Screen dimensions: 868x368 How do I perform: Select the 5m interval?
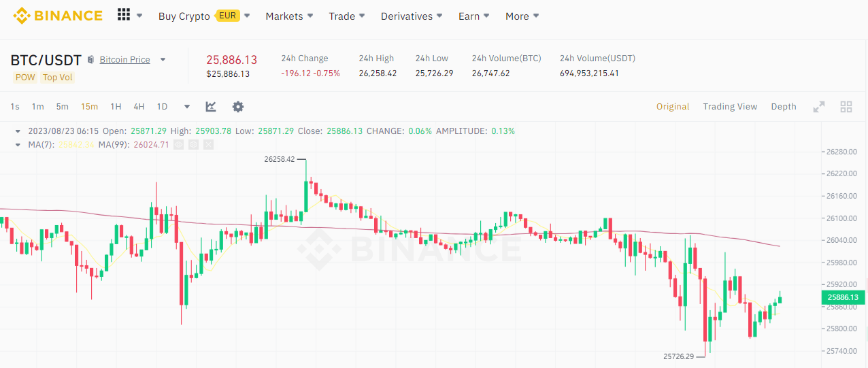(62, 107)
